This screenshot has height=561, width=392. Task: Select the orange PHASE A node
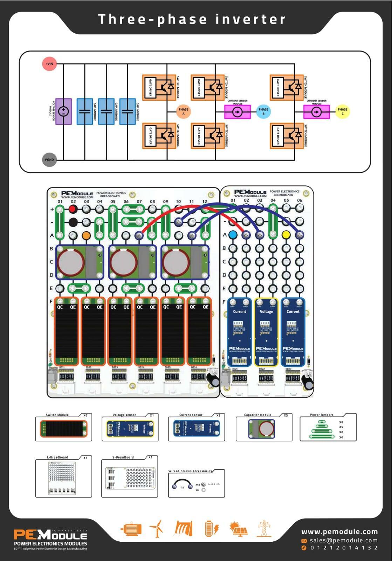point(183,111)
